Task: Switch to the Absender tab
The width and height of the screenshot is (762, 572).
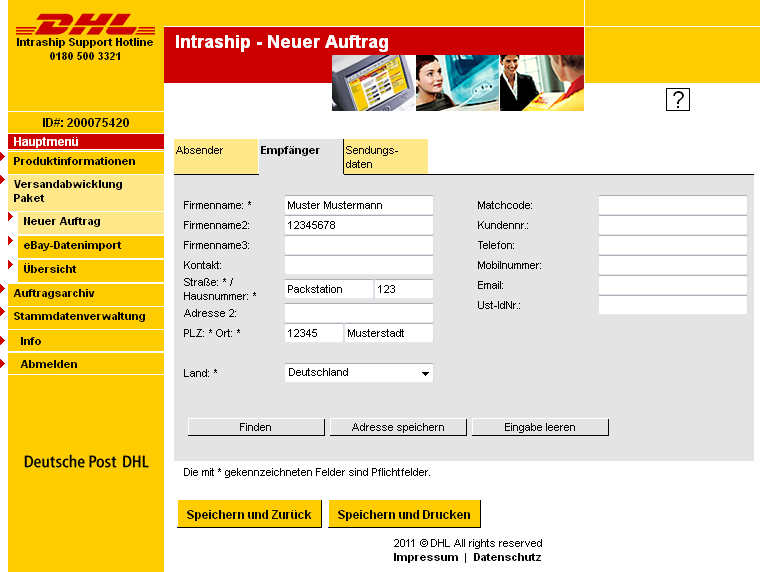Action: click(216, 156)
